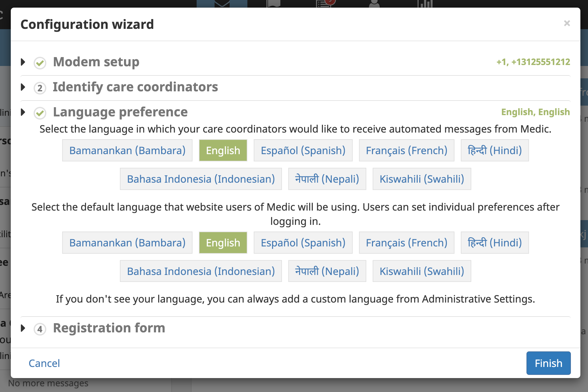Cancel the configuration wizard
The height and width of the screenshot is (392, 588).
44,363
